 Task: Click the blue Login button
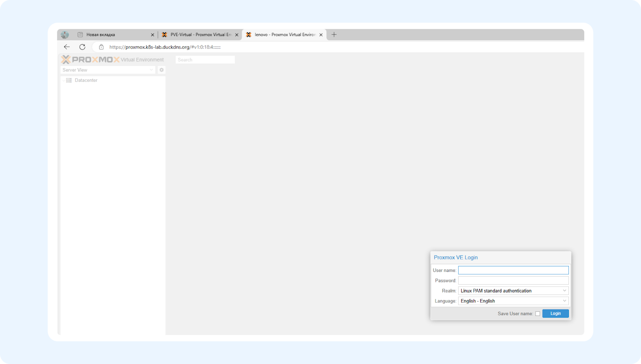pyautogui.click(x=555, y=314)
